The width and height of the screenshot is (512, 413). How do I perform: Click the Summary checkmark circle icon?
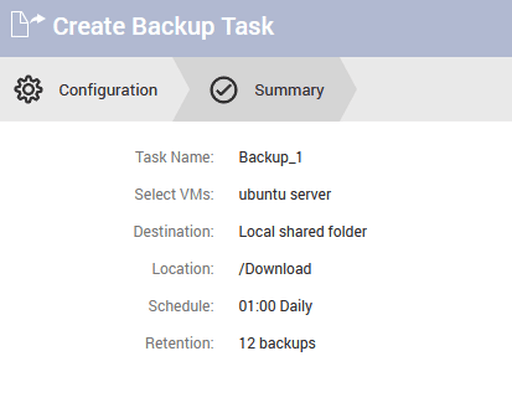point(224,90)
